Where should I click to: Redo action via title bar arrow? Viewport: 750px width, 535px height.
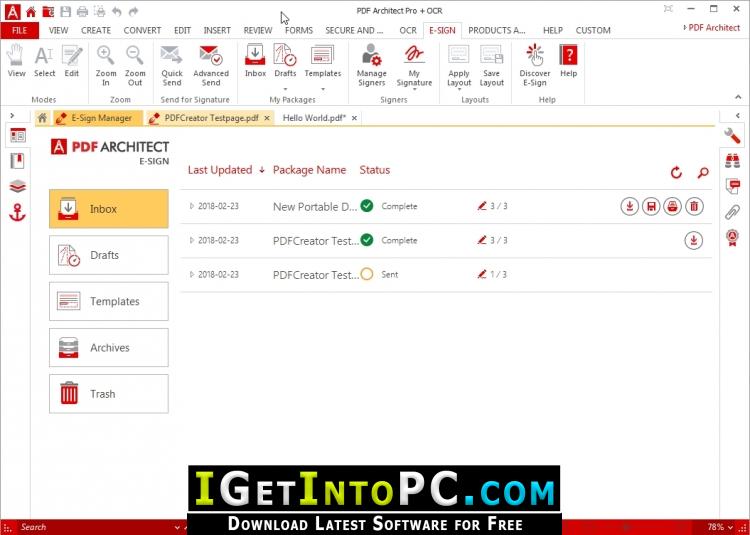pos(134,11)
